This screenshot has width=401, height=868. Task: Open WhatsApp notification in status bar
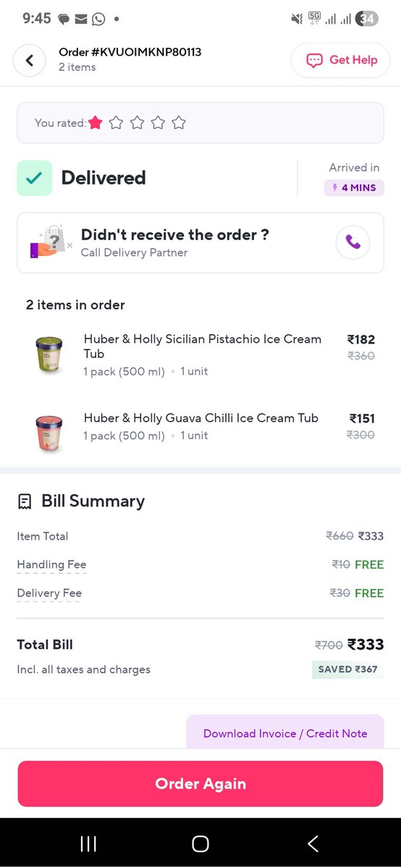coord(98,19)
